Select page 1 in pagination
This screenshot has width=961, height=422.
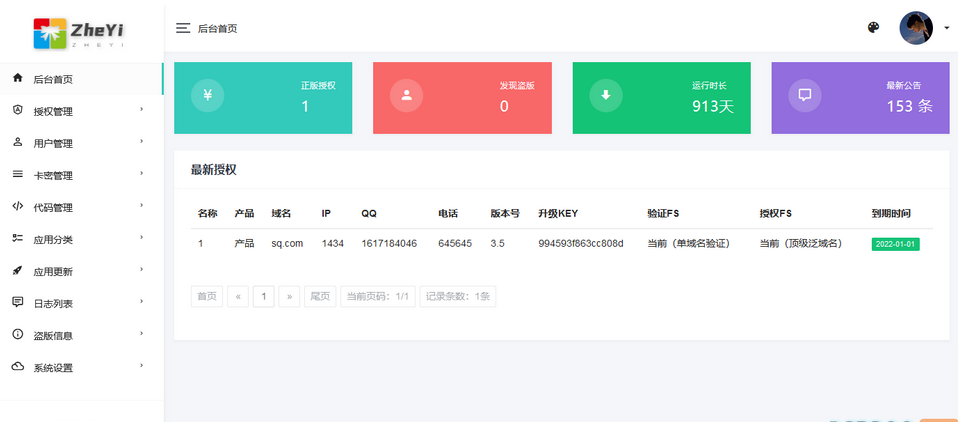pyautogui.click(x=264, y=296)
